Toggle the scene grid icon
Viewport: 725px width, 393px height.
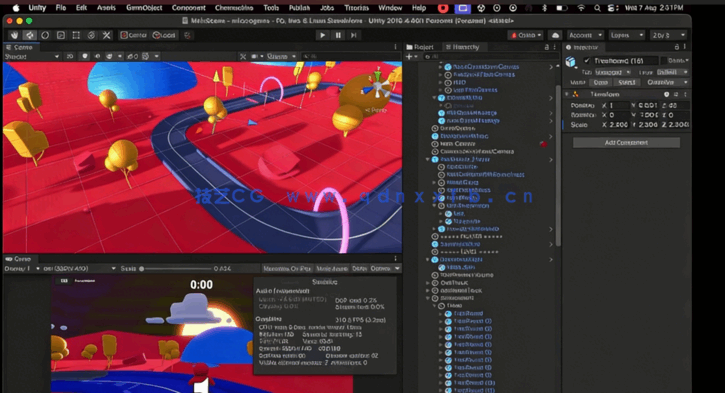click(x=146, y=56)
